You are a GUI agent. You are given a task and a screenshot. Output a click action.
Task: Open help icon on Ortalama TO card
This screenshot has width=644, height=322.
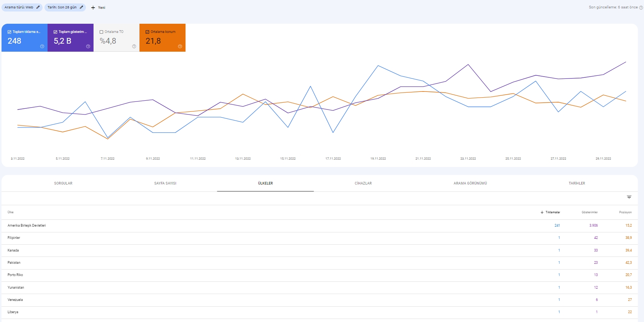(x=134, y=46)
